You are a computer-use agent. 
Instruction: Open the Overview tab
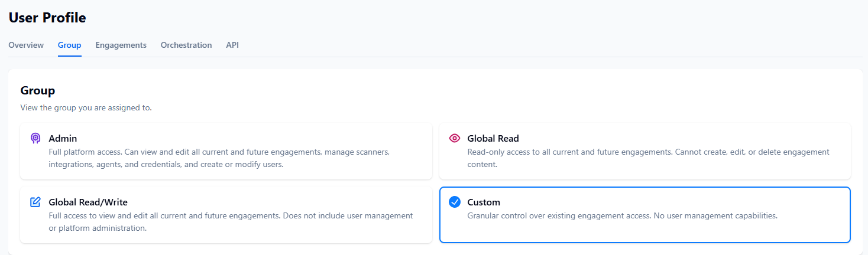[x=26, y=45]
